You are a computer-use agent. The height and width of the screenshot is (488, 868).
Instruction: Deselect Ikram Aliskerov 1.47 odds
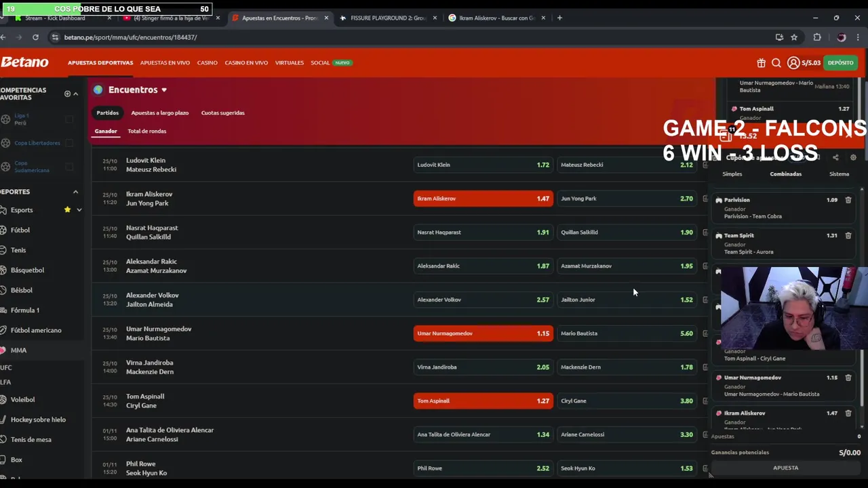coord(483,199)
